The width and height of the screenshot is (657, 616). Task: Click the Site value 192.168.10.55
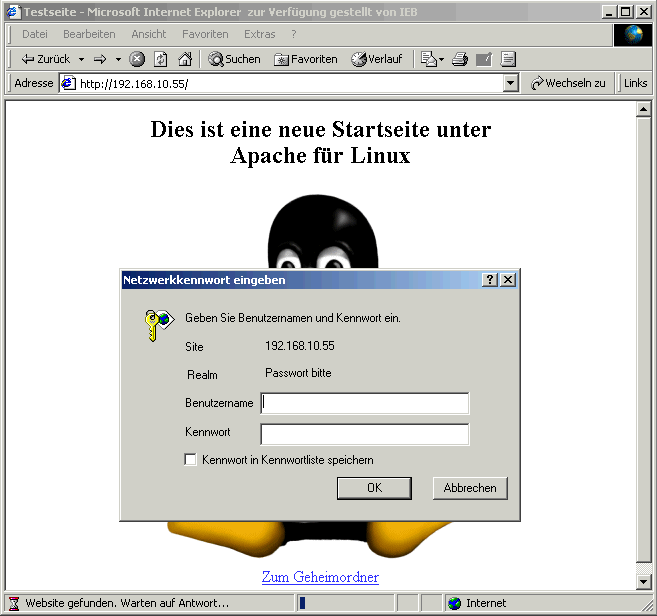pyautogui.click(x=300, y=346)
